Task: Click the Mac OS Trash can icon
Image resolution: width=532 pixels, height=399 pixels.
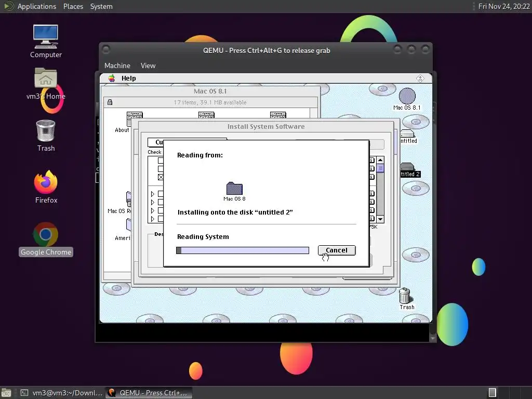Action: [404, 296]
